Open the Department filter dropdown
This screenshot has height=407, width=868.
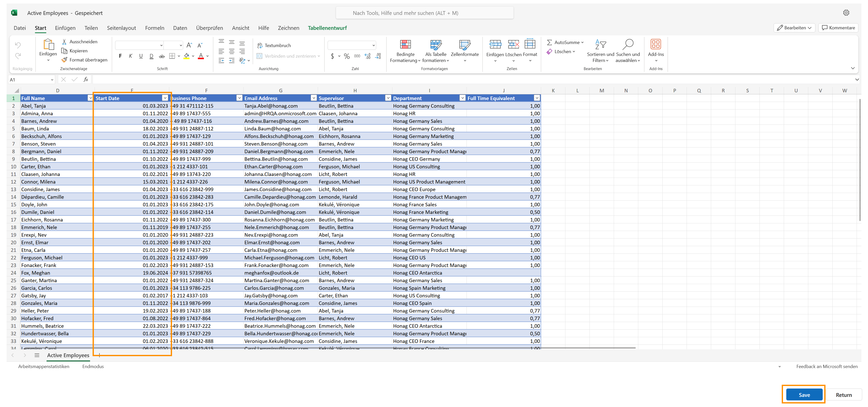click(x=462, y=98)
